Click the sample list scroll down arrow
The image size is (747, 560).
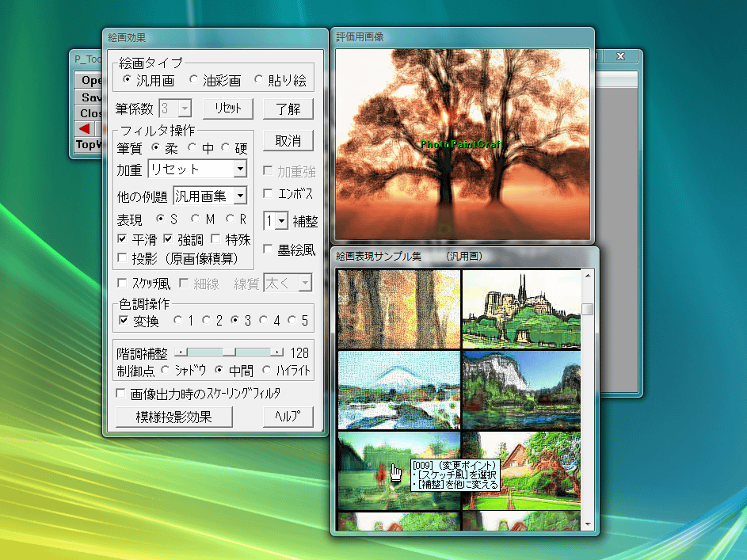588,524
